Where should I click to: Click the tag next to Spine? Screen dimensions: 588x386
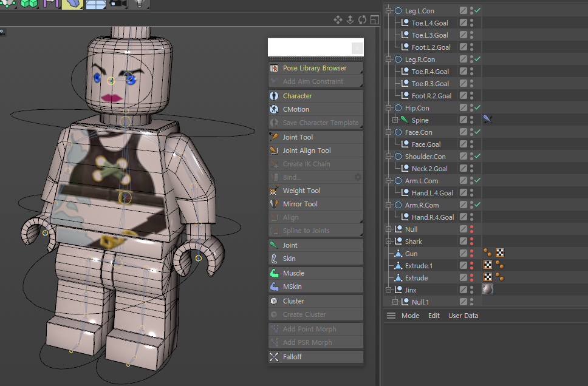tap(488, 120)
